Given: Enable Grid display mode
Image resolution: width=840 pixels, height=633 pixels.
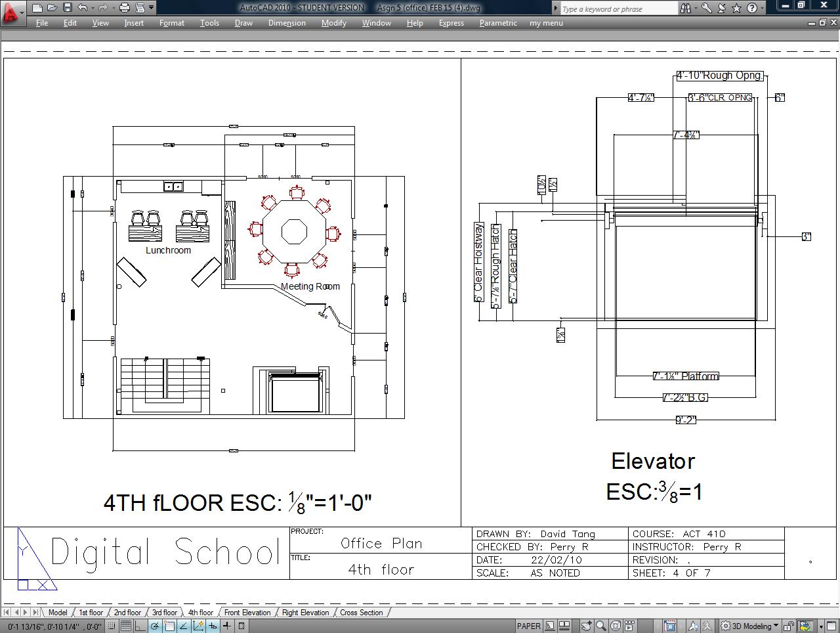Looking at the screenshot, I should pyautogui.click(x=126, y=626).
